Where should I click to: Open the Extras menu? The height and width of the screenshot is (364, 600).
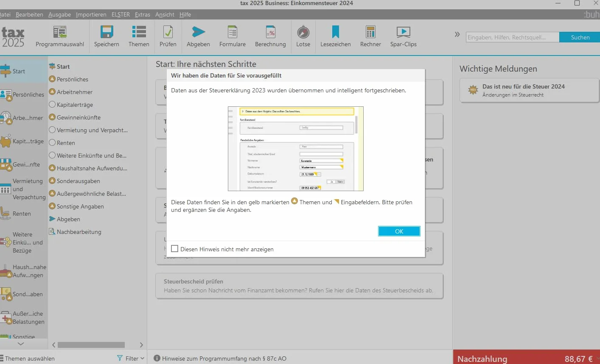point(143,14)
